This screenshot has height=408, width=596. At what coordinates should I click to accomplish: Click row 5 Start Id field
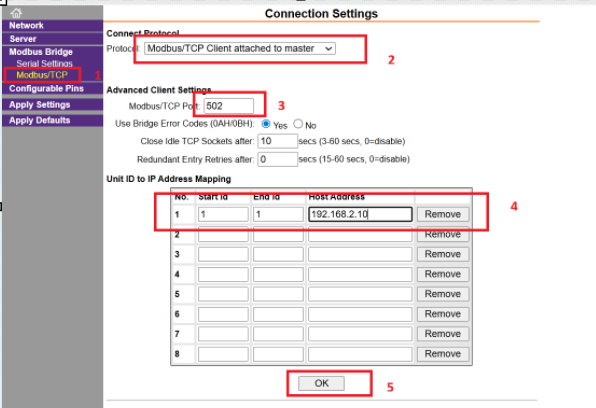(223, 294)
